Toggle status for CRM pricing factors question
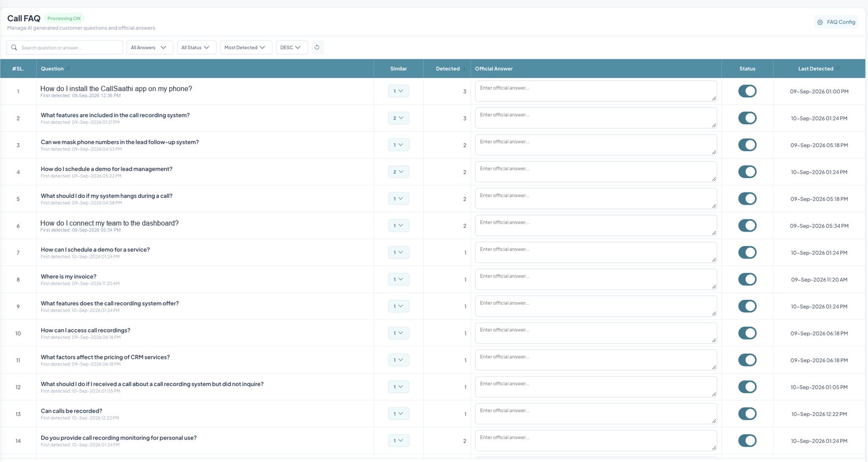 coord(747,360)
